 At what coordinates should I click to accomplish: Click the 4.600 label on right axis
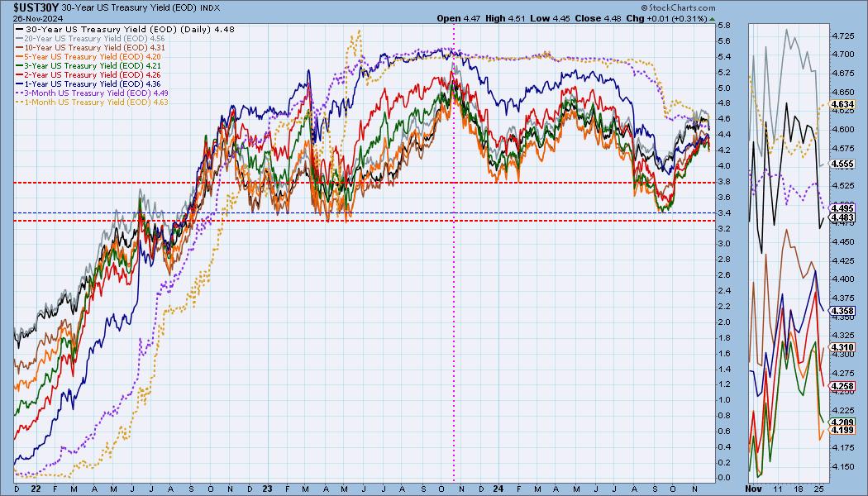tap(843, 130)
